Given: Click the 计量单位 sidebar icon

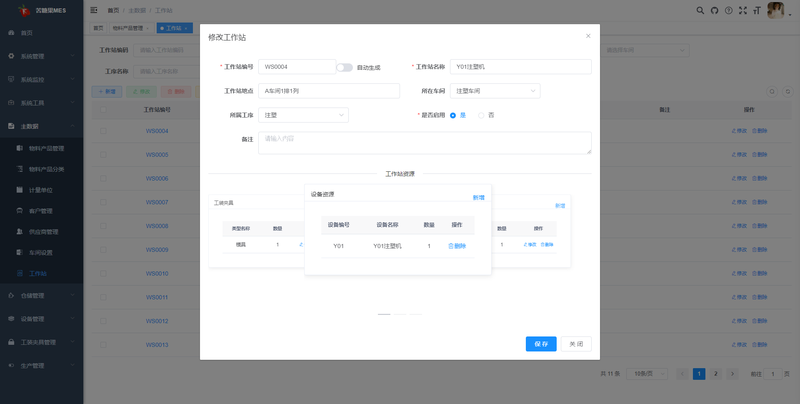Looking at the screenshot, I should 19,190.
